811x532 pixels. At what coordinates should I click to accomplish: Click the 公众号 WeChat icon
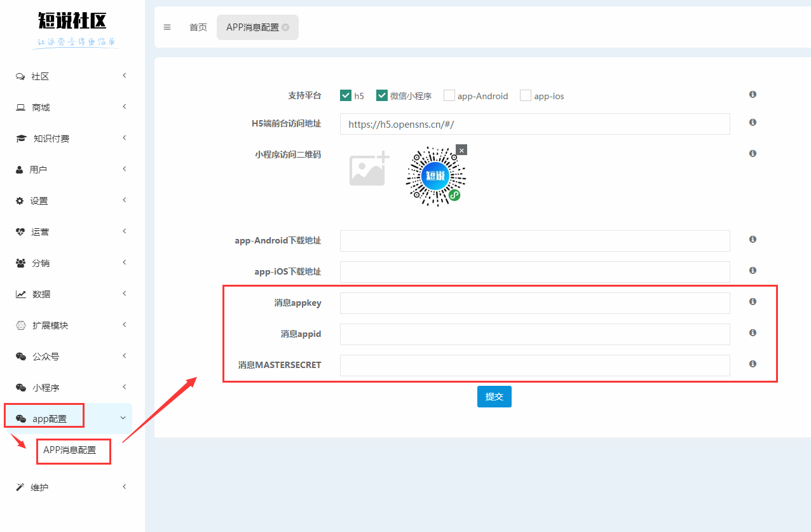(x=20, y=357)
